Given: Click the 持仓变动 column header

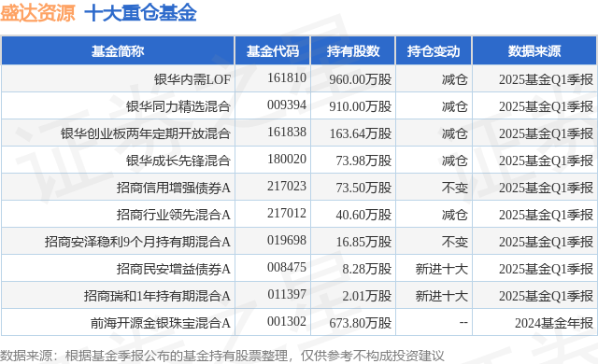Looking at the screenshot, I should click(x=434, y=51).
